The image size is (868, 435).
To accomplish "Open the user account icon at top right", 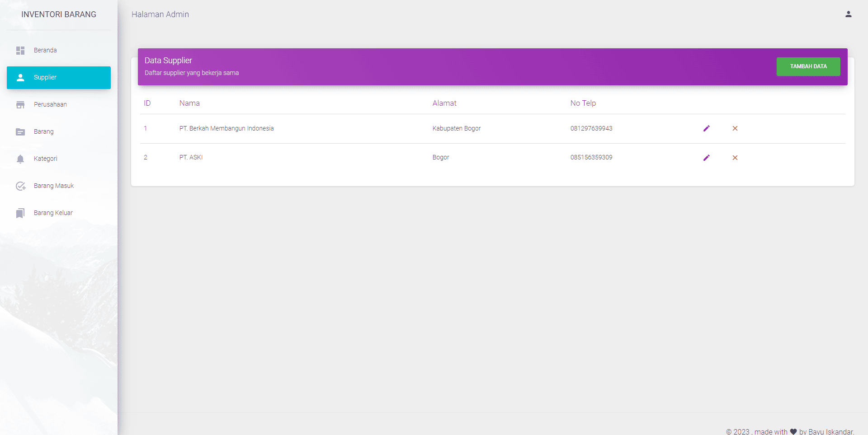I will point(849,14).
